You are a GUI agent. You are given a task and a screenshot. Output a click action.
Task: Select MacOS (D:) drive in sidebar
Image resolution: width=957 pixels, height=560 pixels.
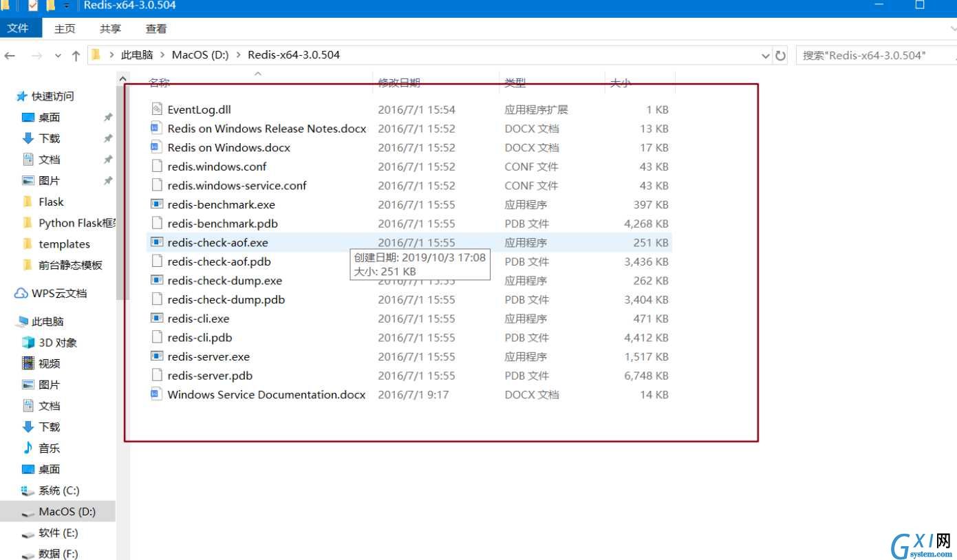tap(67, 512)
